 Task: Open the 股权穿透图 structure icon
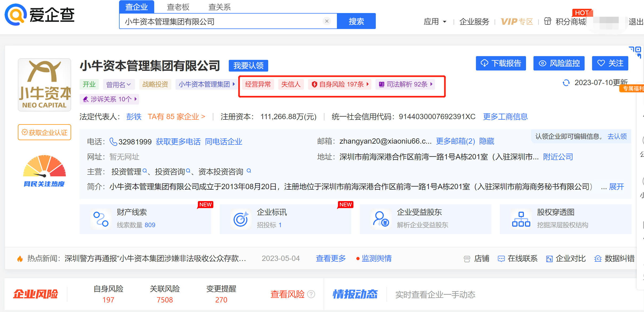click(x=521, y=219)
